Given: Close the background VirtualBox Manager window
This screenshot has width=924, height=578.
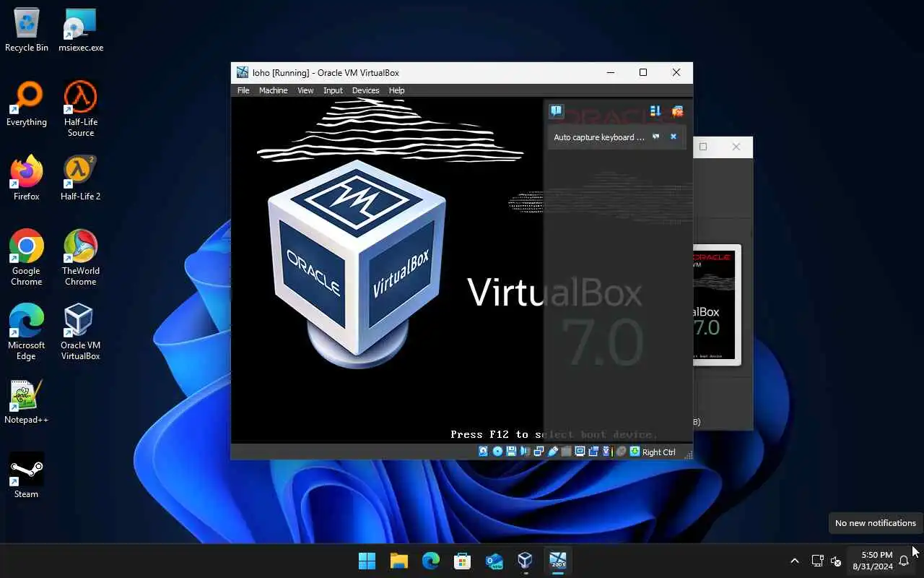Looking at the screenshot, I should click(x=736, y=147).
